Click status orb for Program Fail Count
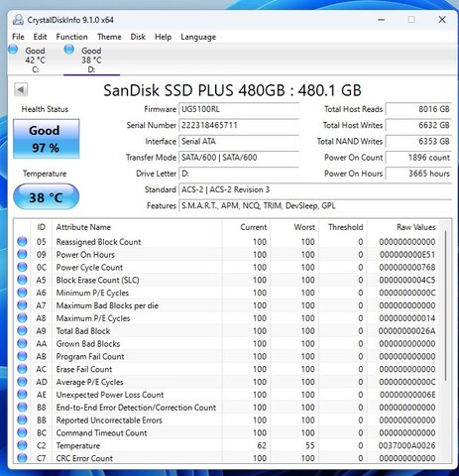The image size is (459, 476). (22, 356)
